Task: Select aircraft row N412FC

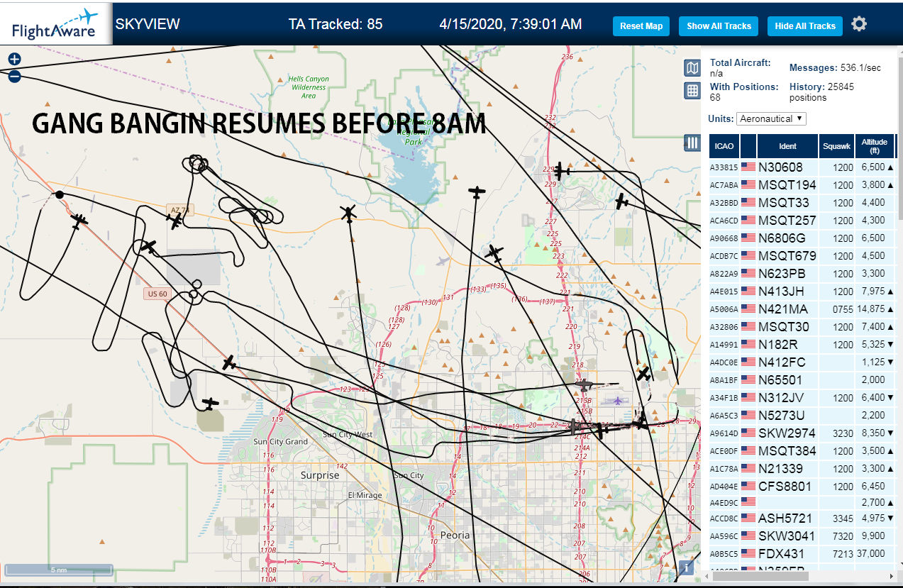Action: tap(802, 362)
